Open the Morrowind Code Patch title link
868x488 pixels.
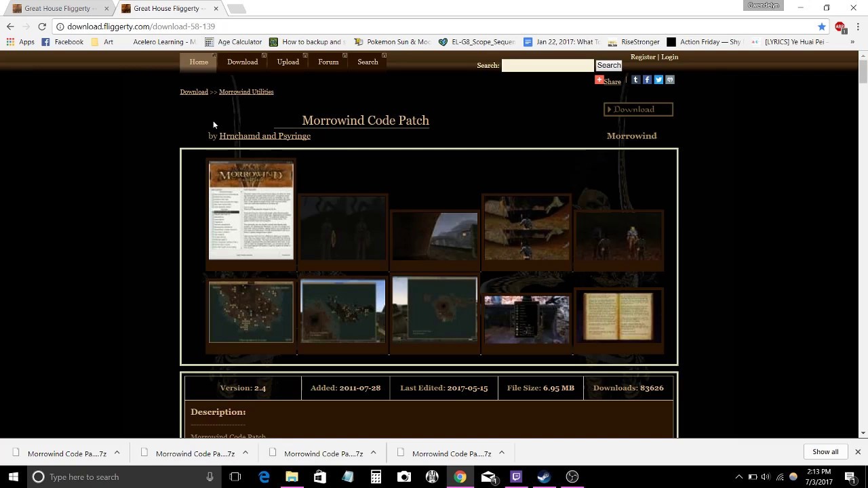coord(366,121)
